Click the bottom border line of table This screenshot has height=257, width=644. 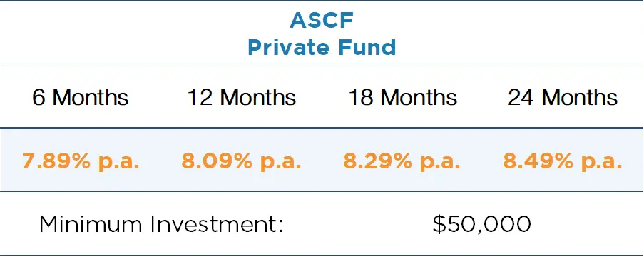click(322, 256)
